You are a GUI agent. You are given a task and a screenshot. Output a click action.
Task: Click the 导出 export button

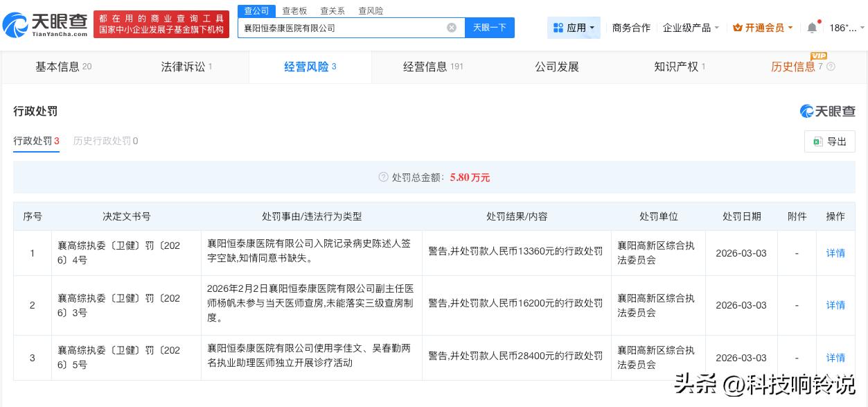coord(830,141)
